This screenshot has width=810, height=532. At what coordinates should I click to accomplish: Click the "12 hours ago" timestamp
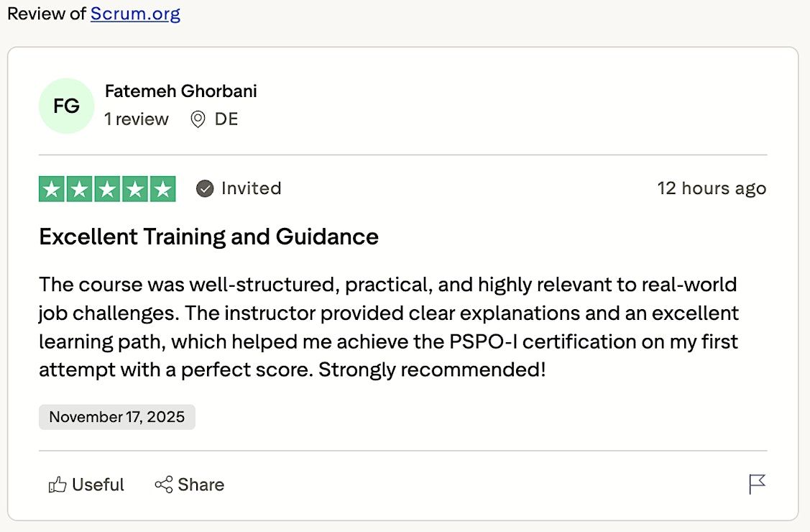712,188
